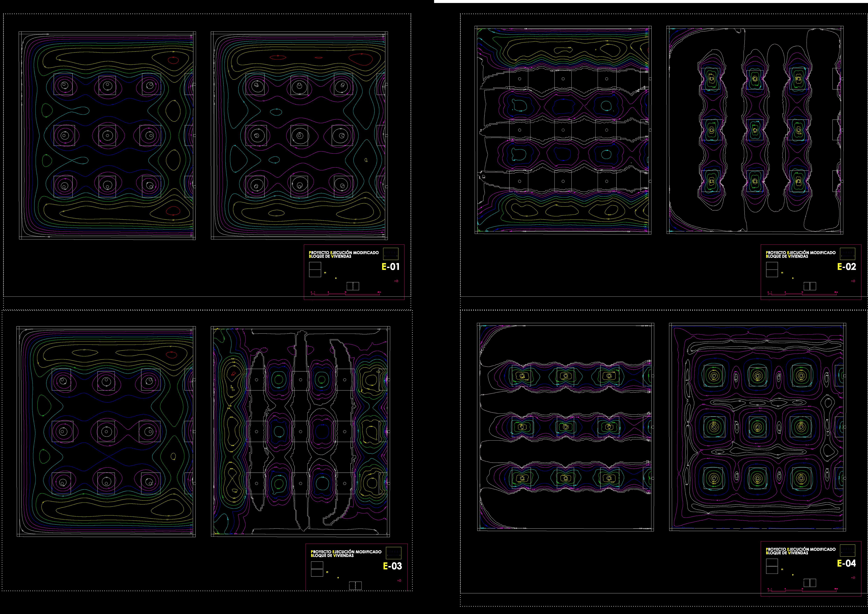The height and width of the screenshot is (614, 868).
Task: Click the 'Proyecto Ejecución Modificado' title in sheet E-02
Action: pyautogui.click(x=801, y=252)
